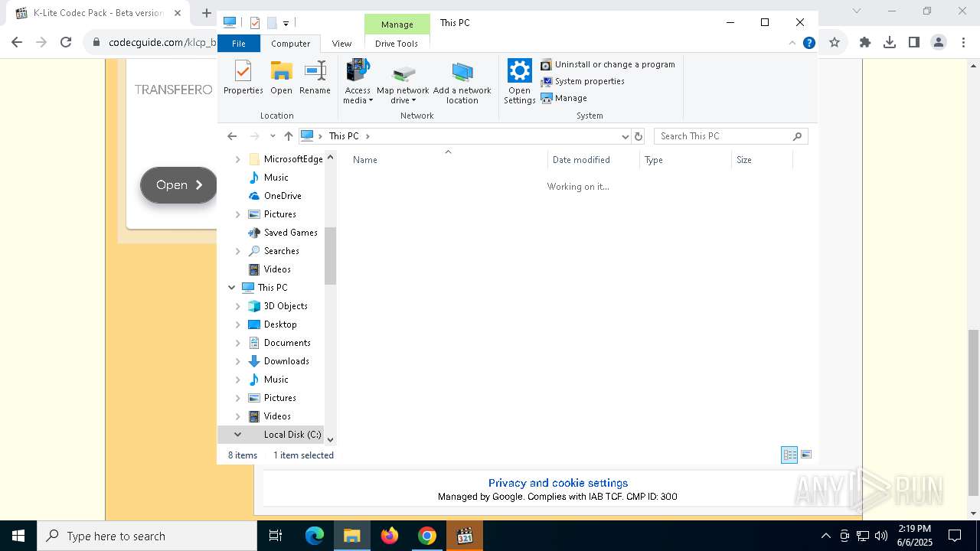Click Manage in the System group
This screenshot has height=551, width=980.
[x=564, y=98]
